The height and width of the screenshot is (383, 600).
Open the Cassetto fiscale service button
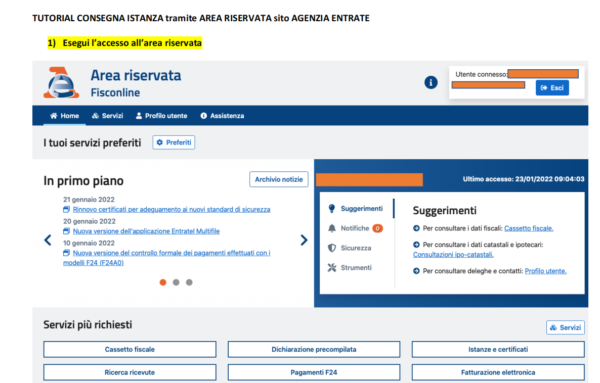pos(130,349)
